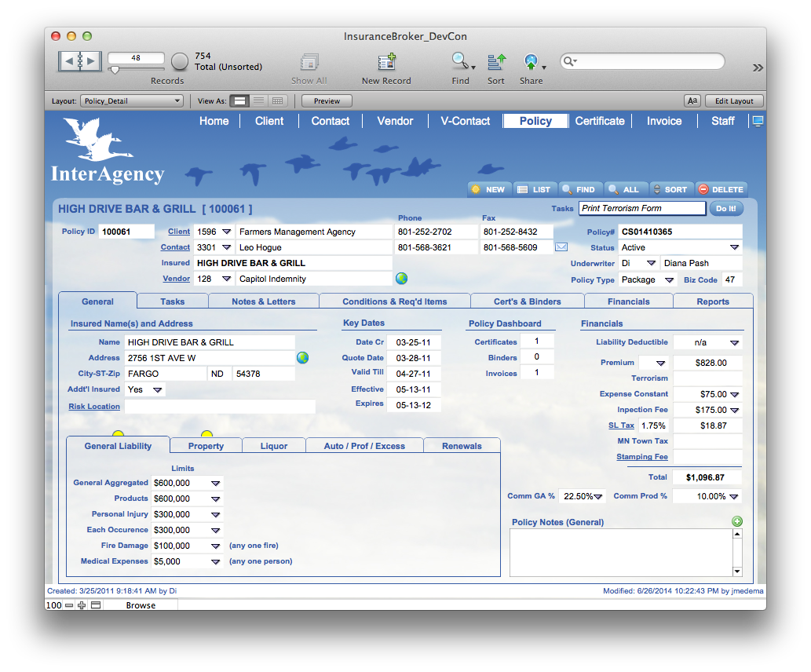Click the Risk Location link
The width and height of the screenshot is (811, 672).
point(94,407)
